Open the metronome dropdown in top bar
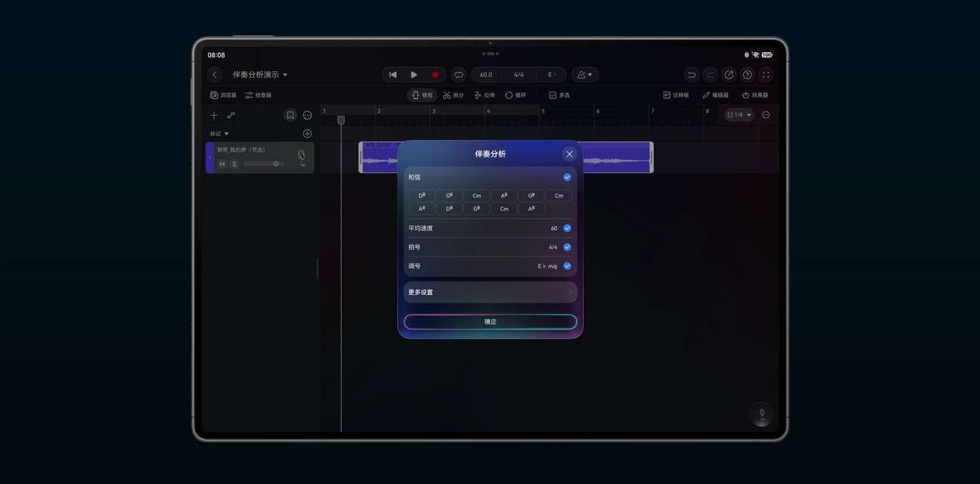The width and height of the screenshot is (980, 484). 585,75
